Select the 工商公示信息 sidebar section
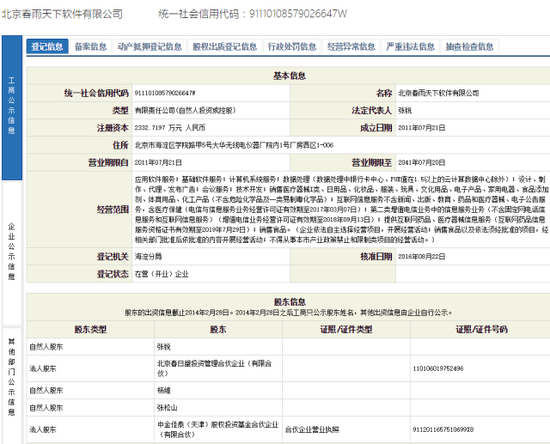The height and width of the screenshot is (444, 550). pyautogui.click(x=12, y=107)
